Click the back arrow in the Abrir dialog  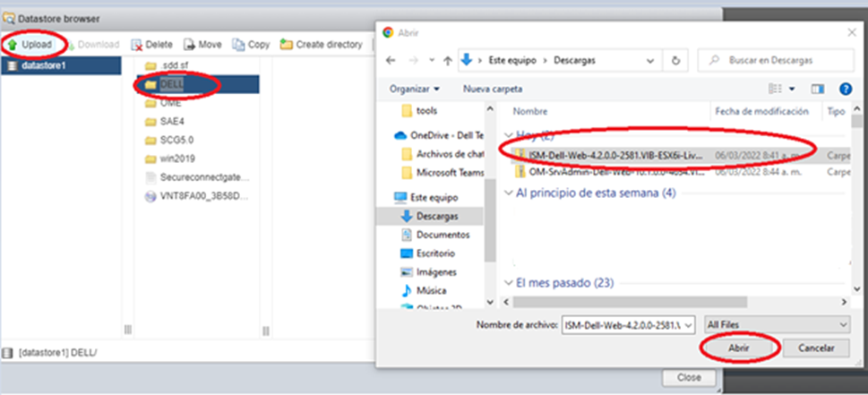pyautogui.click(x=391, y=61)
